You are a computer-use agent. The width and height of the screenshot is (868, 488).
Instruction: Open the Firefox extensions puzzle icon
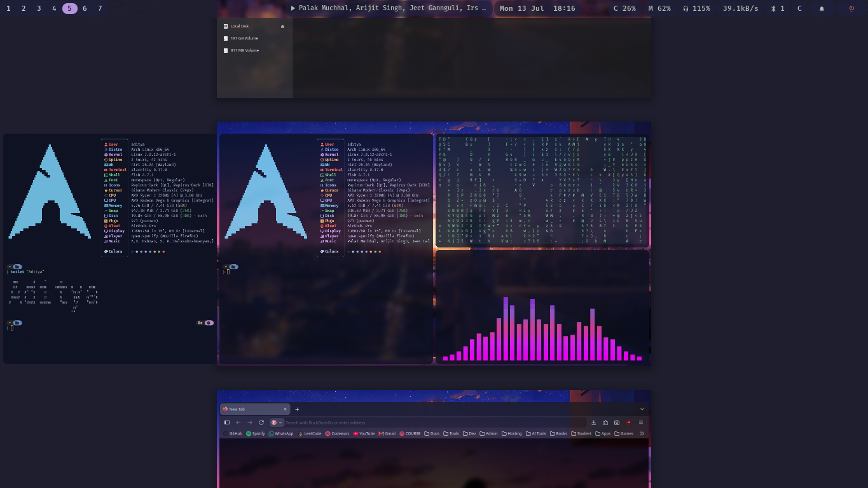click(x=605, y=422)
